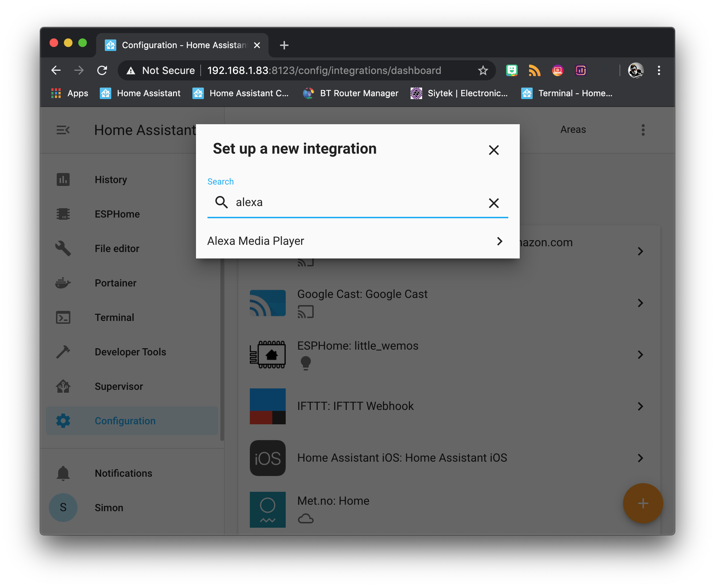Click the Portainer whale icon
Image resolution: width=715 pixels, height=588 pixels.
(x=63, y=283)
